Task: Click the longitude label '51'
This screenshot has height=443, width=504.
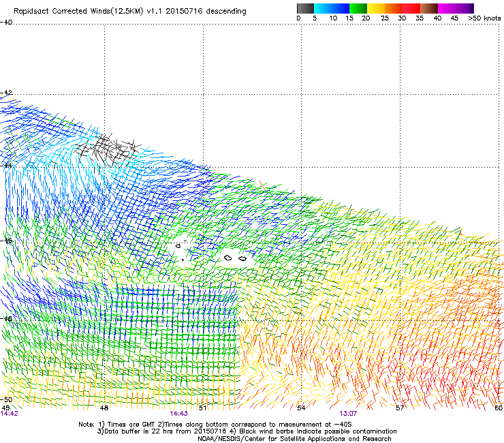Action: click(x=202, y=408)
